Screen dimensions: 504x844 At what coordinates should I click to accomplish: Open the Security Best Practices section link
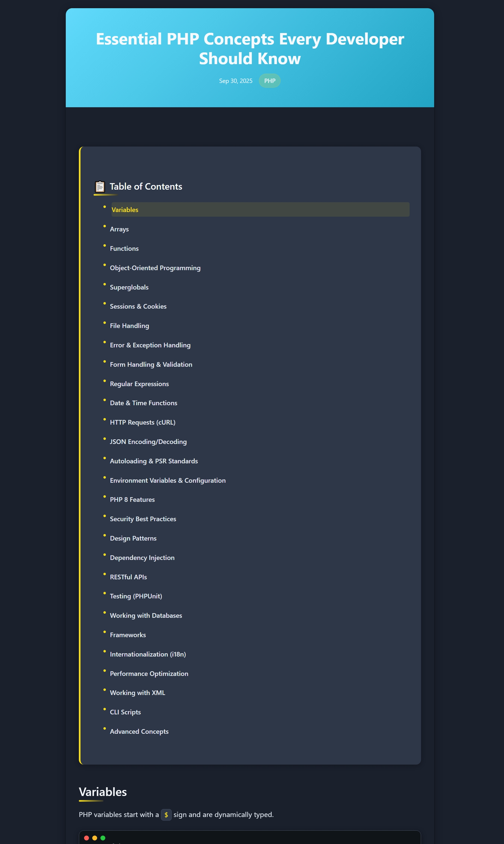click(143, 519)
